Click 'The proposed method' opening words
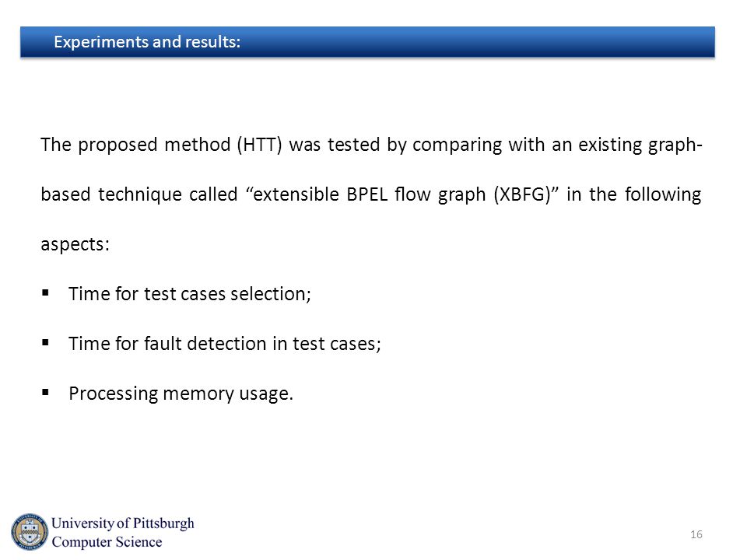This screenshot has width=747, height=560. (135, 145)
